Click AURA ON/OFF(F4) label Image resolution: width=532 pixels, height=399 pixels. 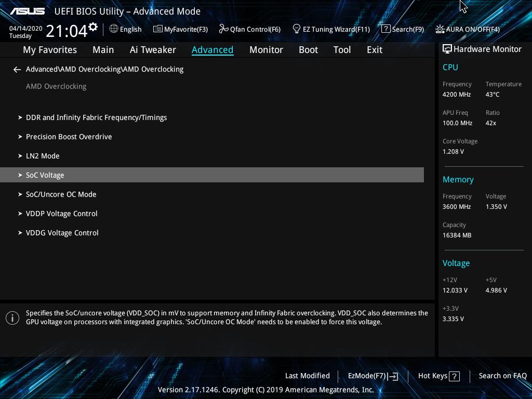tap(473, 29)
